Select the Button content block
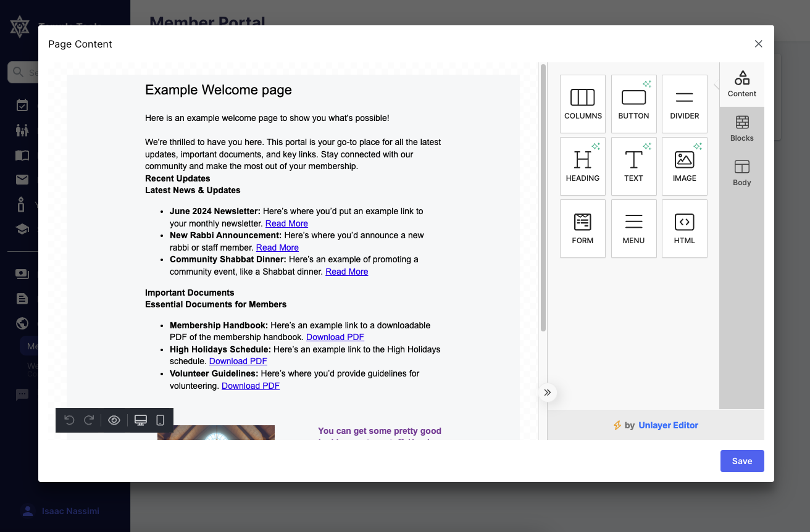 pyautogui.click(x=633, y=104)
